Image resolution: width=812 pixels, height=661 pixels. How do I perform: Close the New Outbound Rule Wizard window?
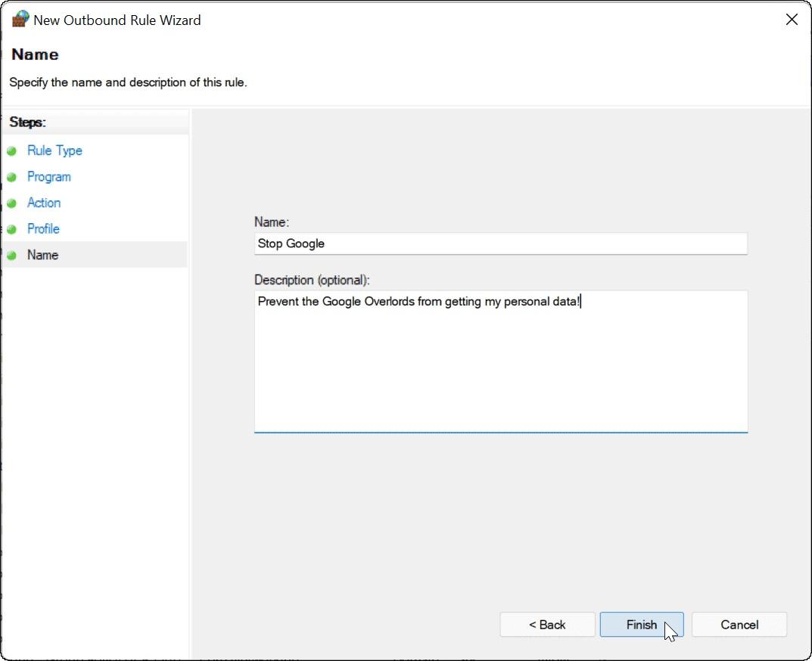[x=792, y=20]
